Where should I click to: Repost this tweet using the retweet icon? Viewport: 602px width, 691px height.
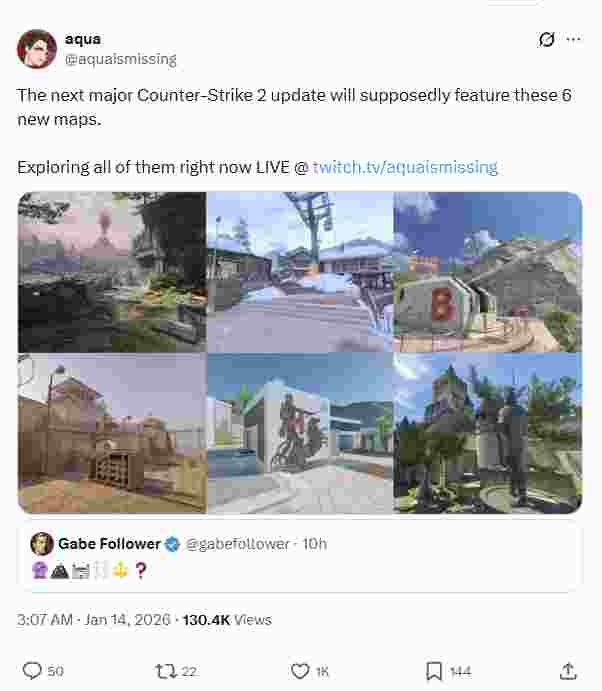(166, 671)
